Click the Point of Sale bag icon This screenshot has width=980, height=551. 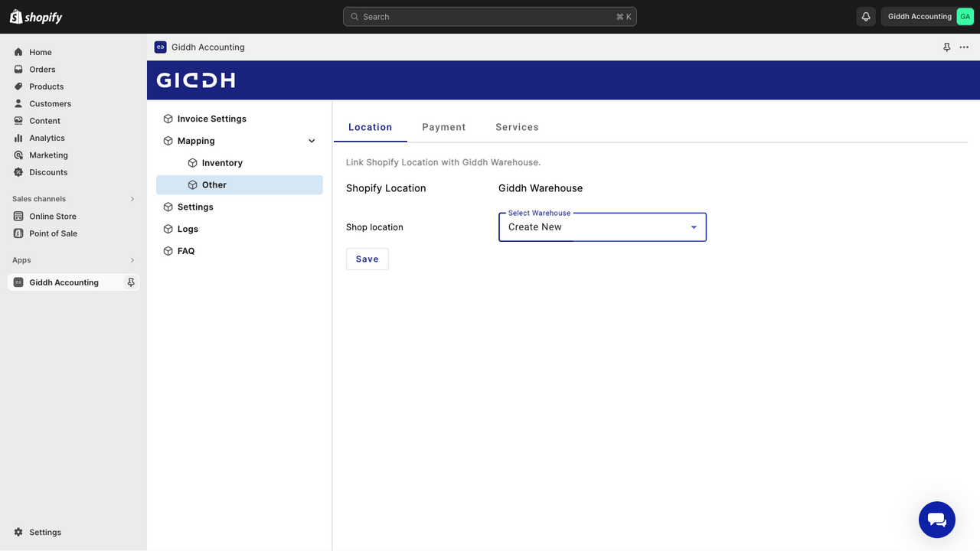(x=18, y=233)
